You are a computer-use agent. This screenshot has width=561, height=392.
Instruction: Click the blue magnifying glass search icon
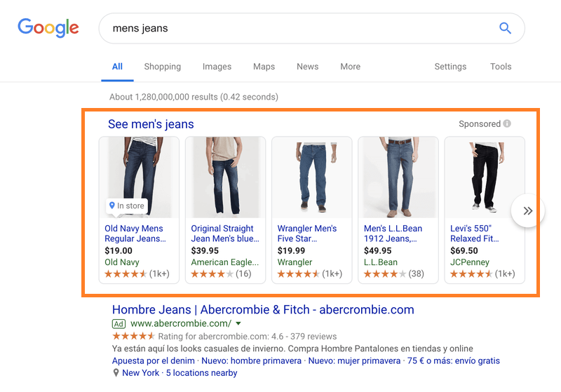click(505, 28)
